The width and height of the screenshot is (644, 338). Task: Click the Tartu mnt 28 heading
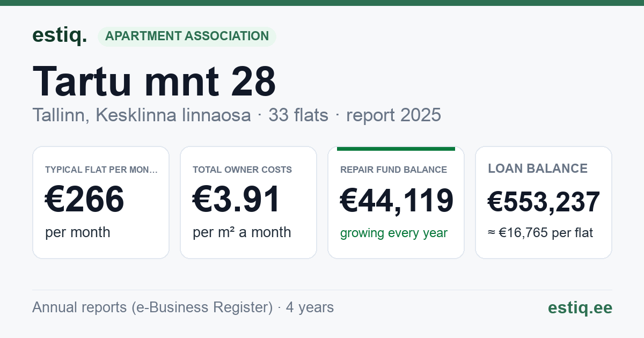tap(155, 82)
